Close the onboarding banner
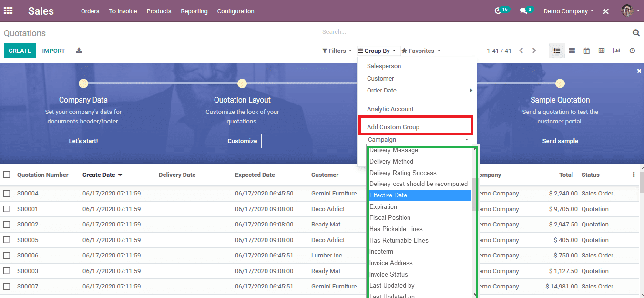 click(639, 71)
